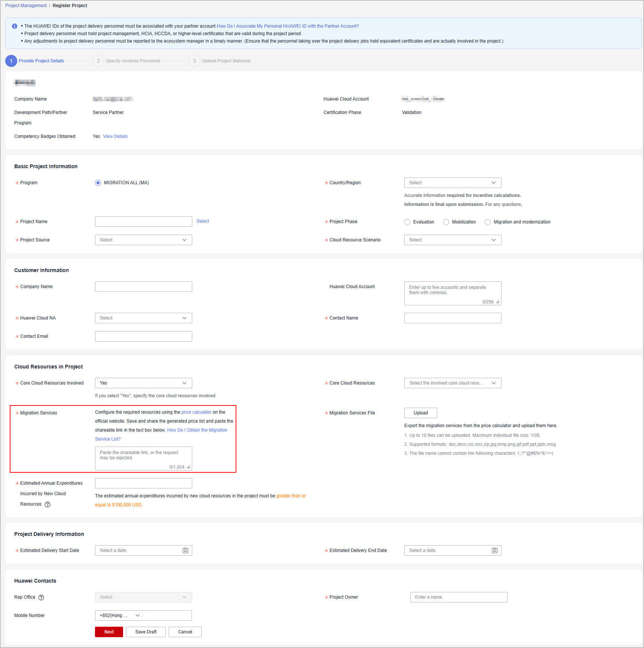Click the Cancel button
The image size is (644, 648).
pos(185,632)
